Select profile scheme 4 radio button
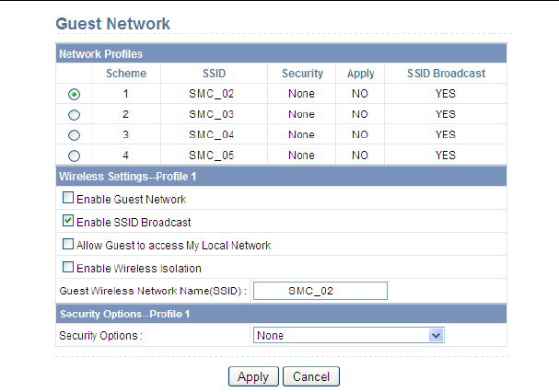Screen dimensions: 559x392 click(74, 156)
